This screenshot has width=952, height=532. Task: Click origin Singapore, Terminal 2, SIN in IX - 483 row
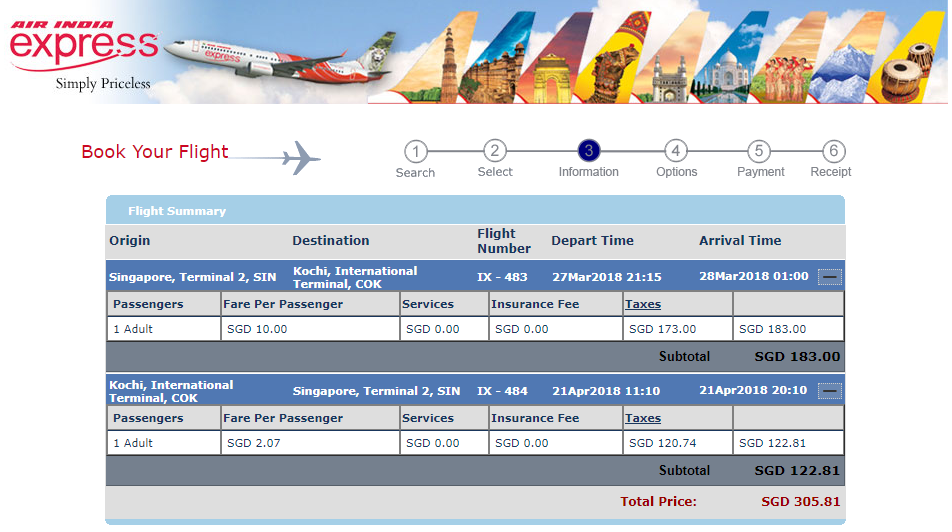(192, 277)
